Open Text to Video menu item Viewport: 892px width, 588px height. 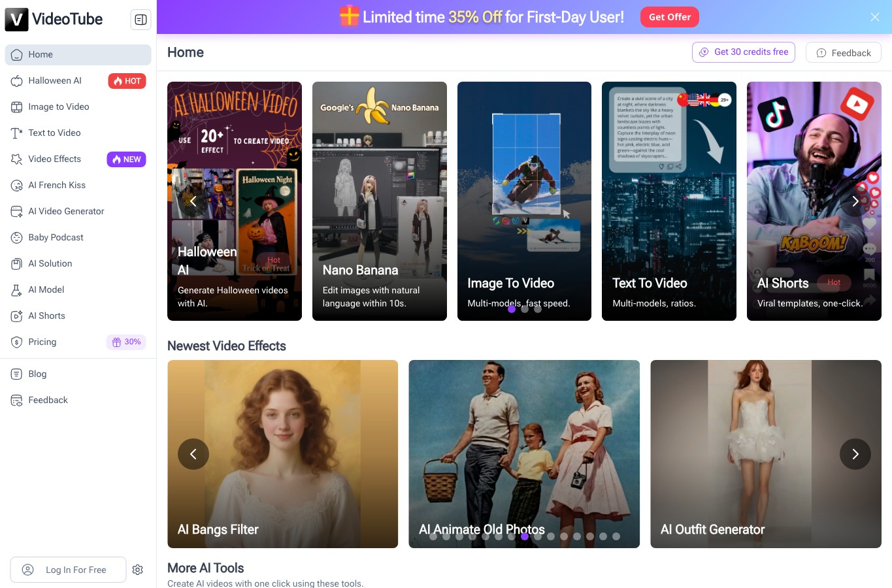(x=78, y=133)
